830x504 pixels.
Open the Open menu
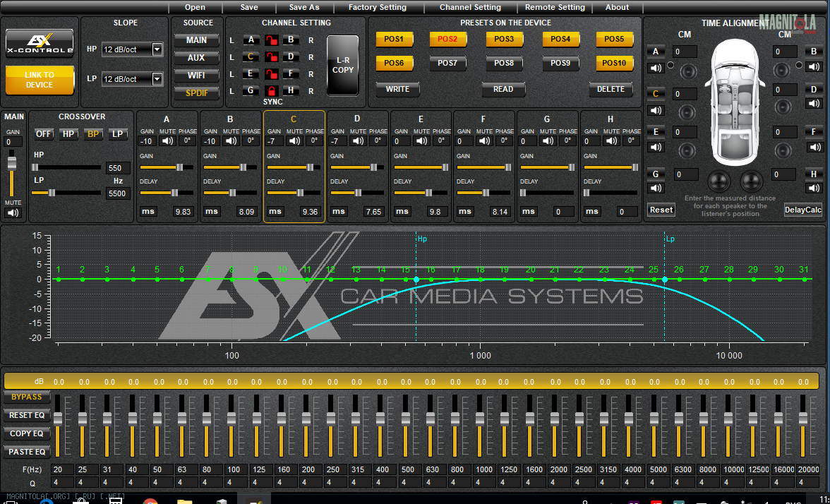click(195, 7)
